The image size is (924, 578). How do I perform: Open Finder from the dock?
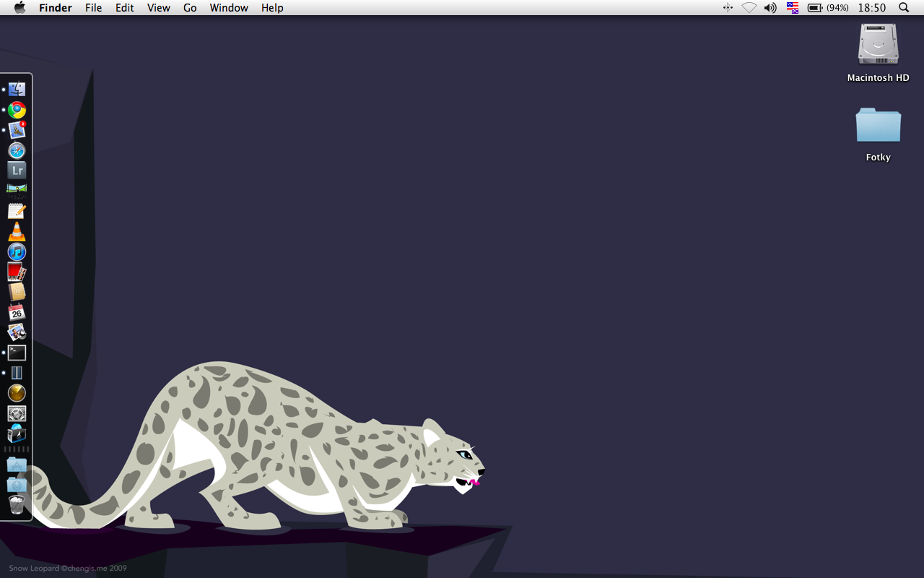click(x=17, y=90)
